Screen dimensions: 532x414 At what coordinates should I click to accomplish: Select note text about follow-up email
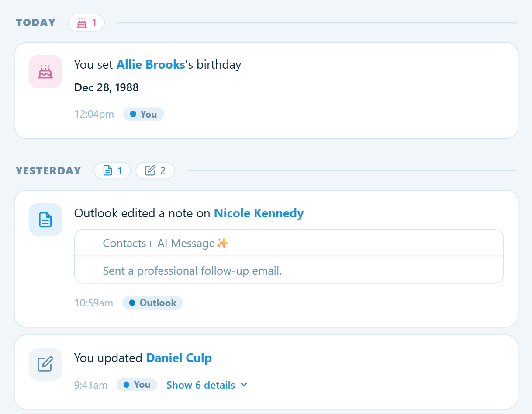tap(192, 271)
